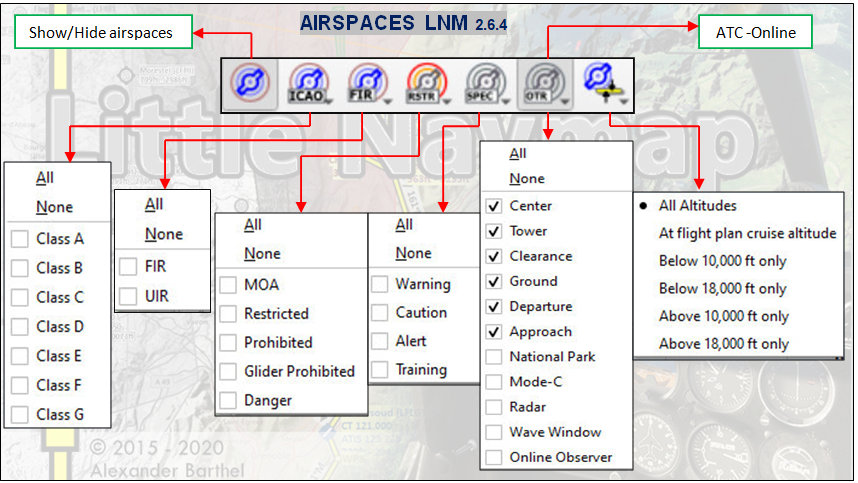Screen dimensions: 858x483
Task: Uncheck the Ground checkbox
Action: (494, 282)
